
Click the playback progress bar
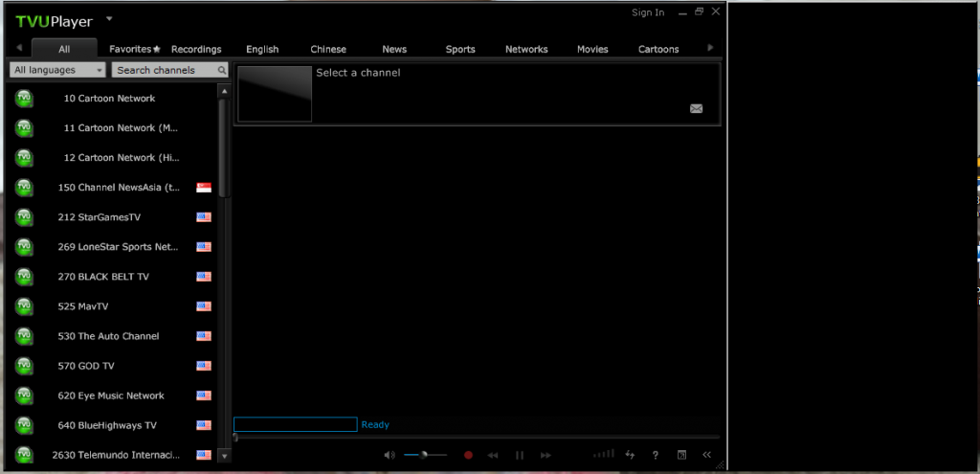pyautogui.click(x=477, y=437)
